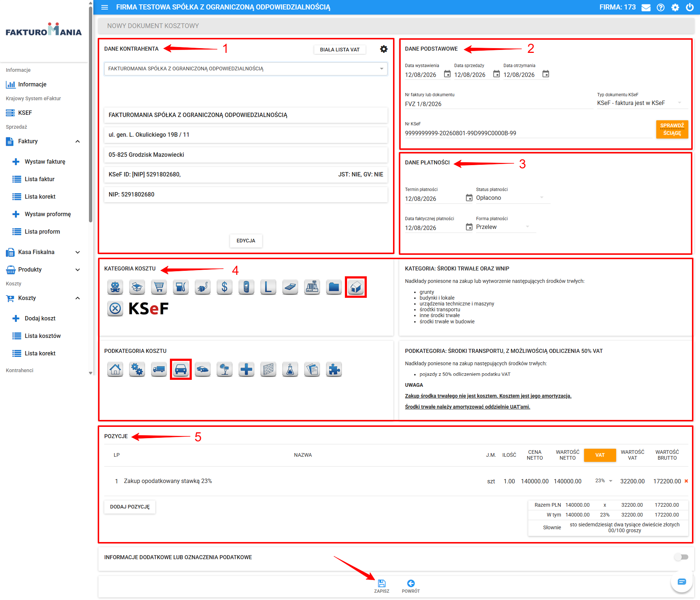
Task: Click the BIAŁA LISTA VAT button
Action: [340, 50]
